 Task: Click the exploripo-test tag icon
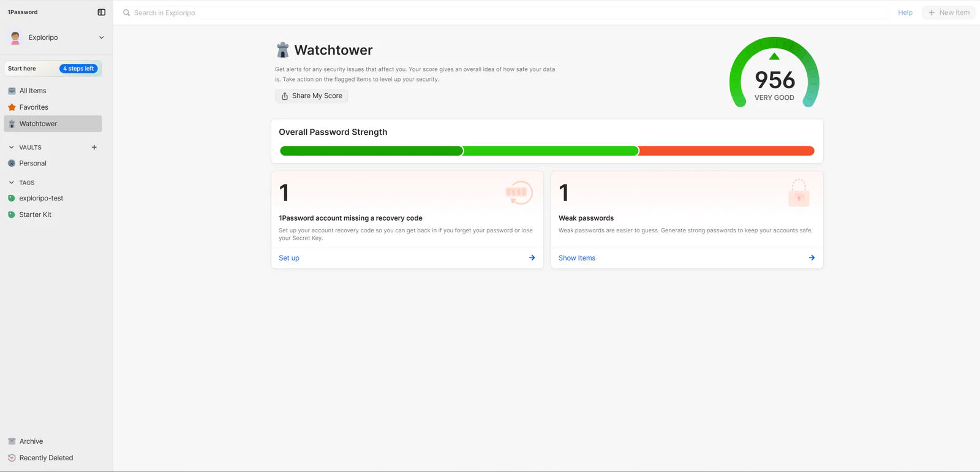pos(12,199)
